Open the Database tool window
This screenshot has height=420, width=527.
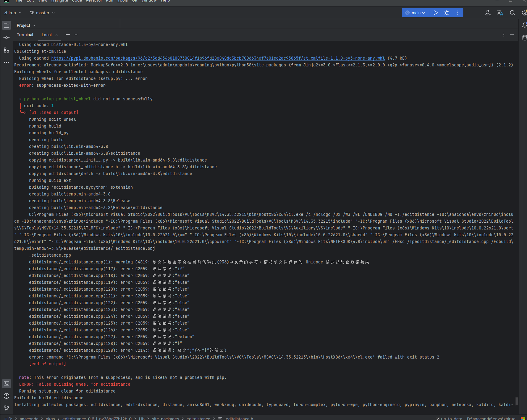point(524,37)
